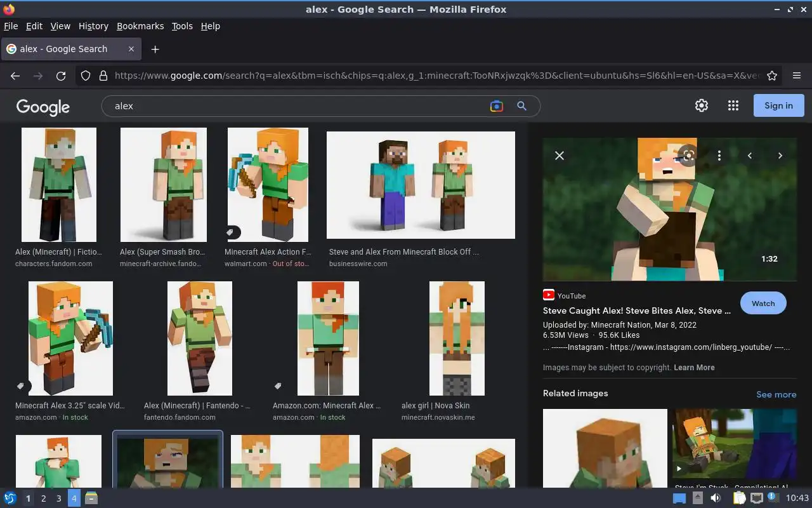
Task: Run search with the magnifier icon
Action: point(521,106)
